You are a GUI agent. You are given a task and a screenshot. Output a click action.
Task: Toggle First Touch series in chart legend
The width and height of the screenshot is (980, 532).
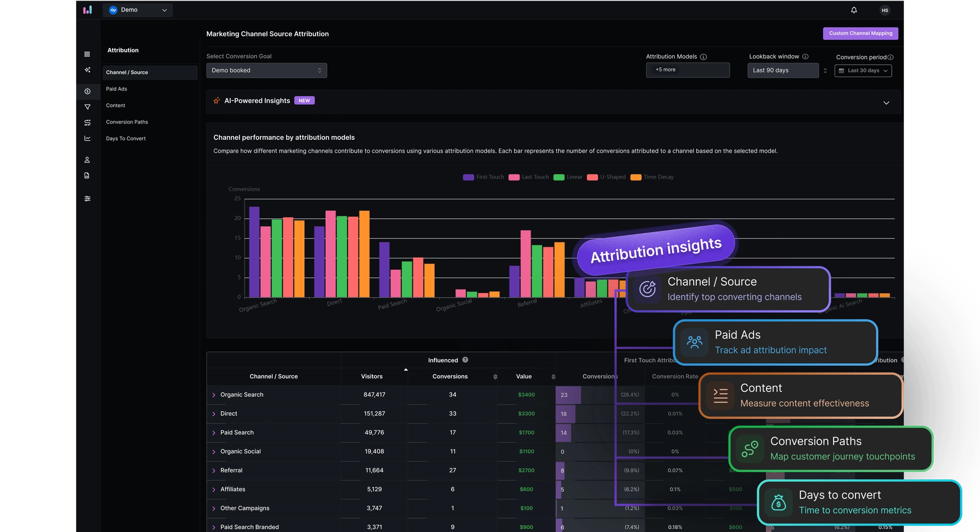[x=483, y=177]
